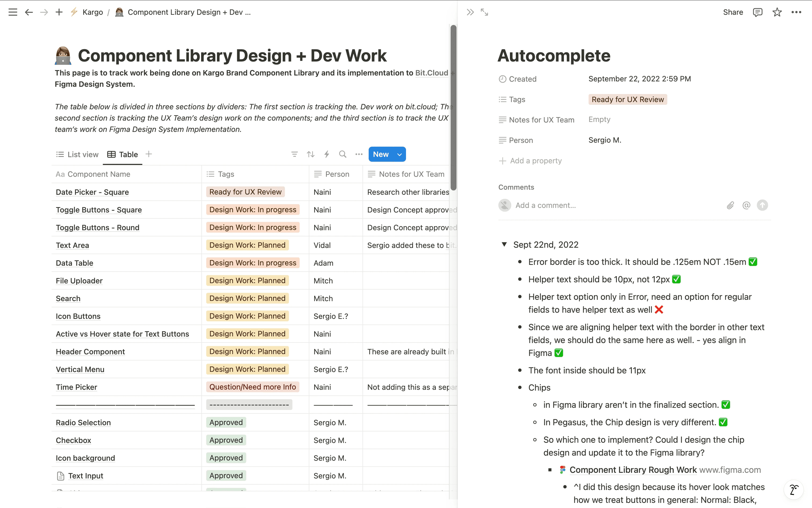The height and width of the screenshot is (508, 812).
Task: Open the automations lightning bolt icon
Action: 327,154
